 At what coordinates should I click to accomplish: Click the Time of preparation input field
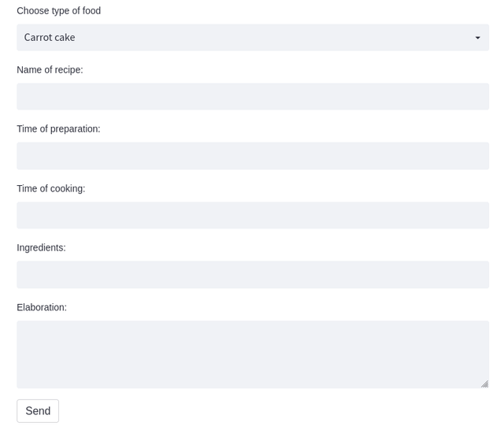[253, 156]
